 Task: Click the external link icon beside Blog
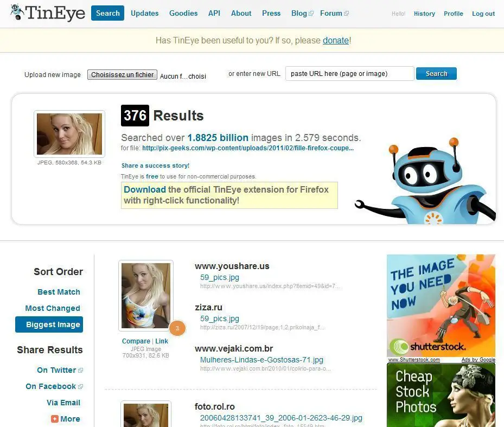pos(311,14)
